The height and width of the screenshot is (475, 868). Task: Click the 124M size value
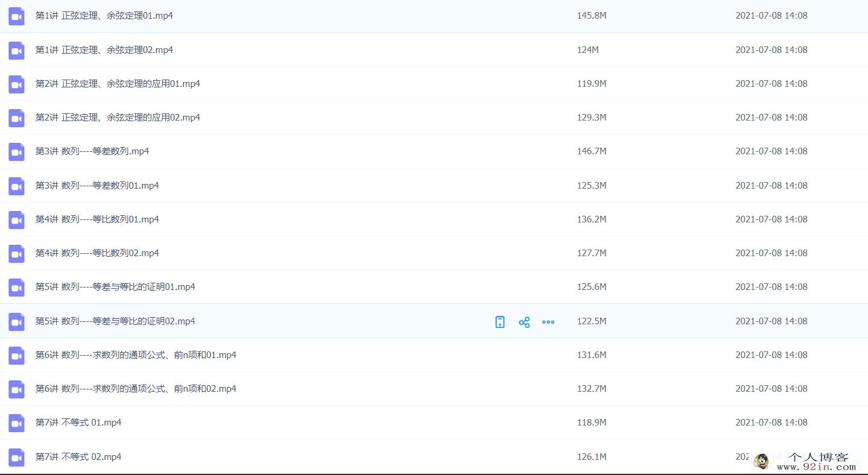(588, 49)
